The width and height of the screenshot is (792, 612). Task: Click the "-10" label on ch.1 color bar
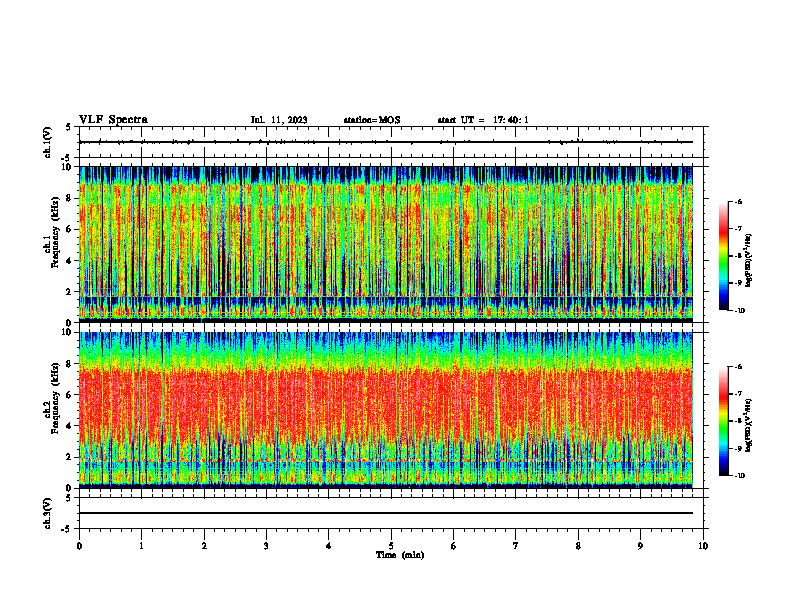739,311
